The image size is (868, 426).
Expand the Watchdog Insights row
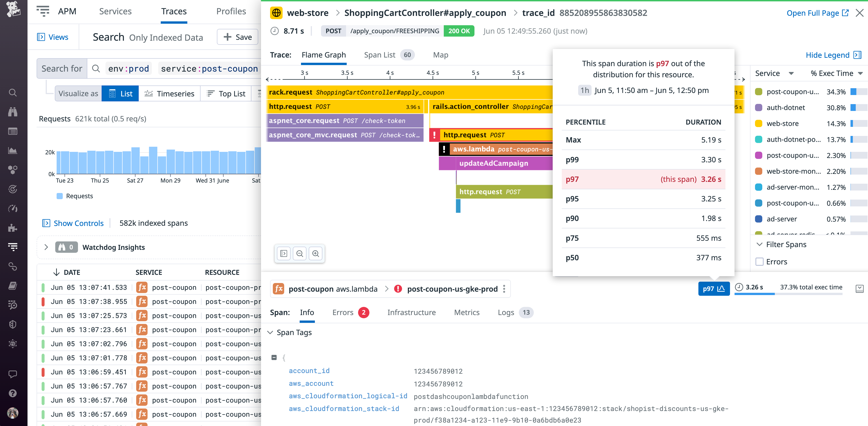click(46, 247)
